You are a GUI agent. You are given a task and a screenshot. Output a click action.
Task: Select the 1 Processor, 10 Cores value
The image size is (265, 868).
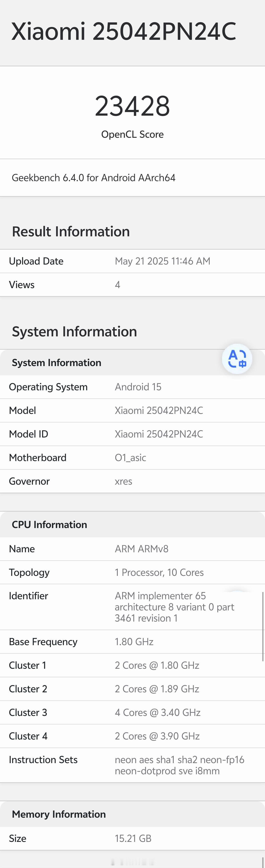(159, 572)
